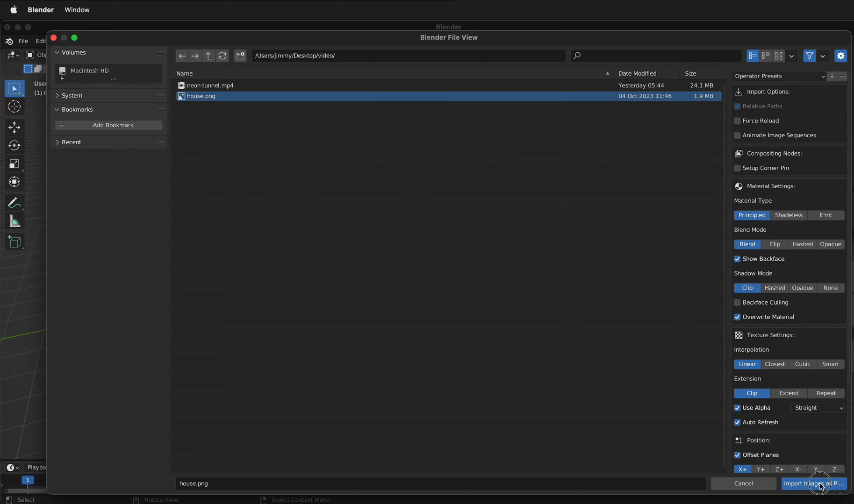Screen dimensions: 854x504
Task: Collapse the Volumes panel
Action: [57, 52]
